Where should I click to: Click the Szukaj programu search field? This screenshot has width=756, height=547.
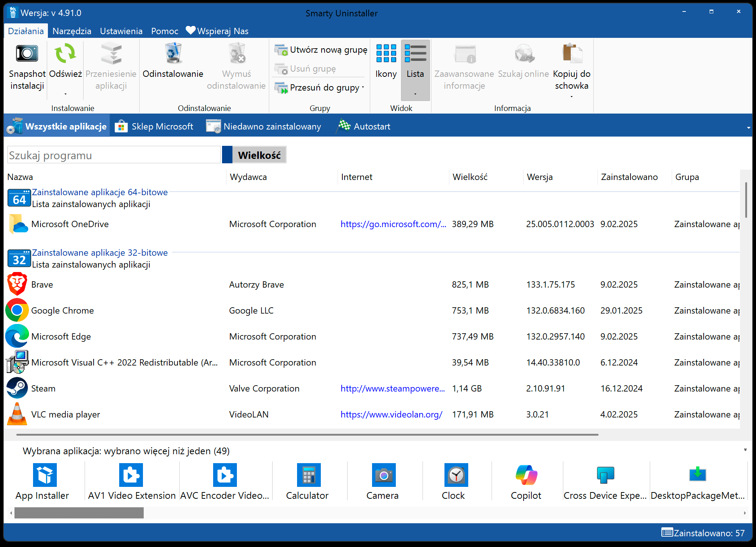(x=114, y=155)
